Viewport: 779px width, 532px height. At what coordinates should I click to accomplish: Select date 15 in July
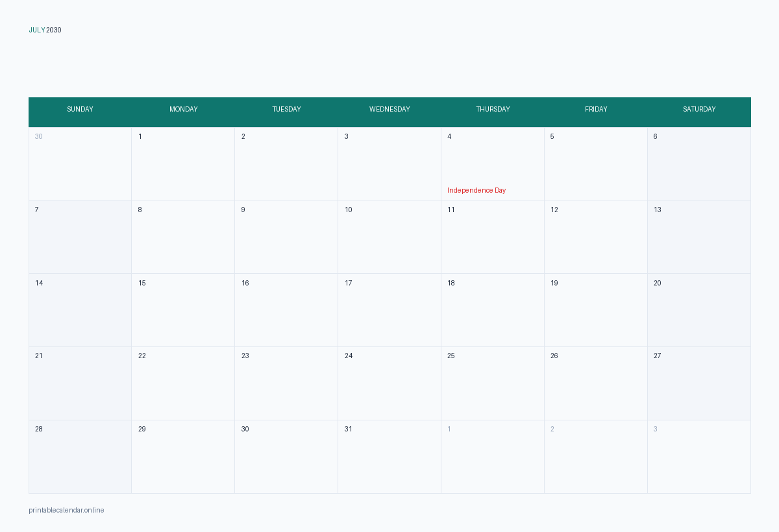183,310
